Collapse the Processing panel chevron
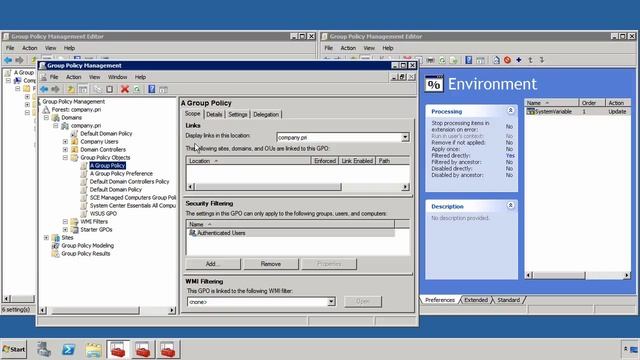 tap(510, 111)
